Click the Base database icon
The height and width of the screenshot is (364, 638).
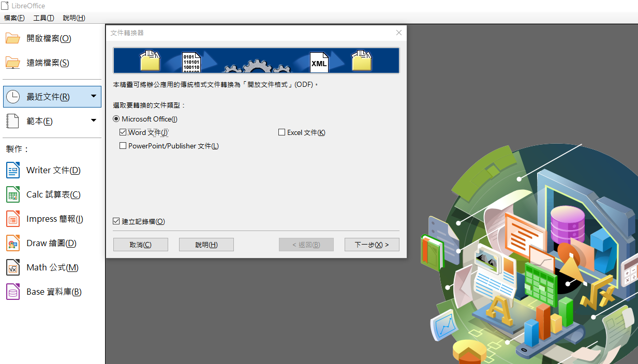[x=13, y=292]
